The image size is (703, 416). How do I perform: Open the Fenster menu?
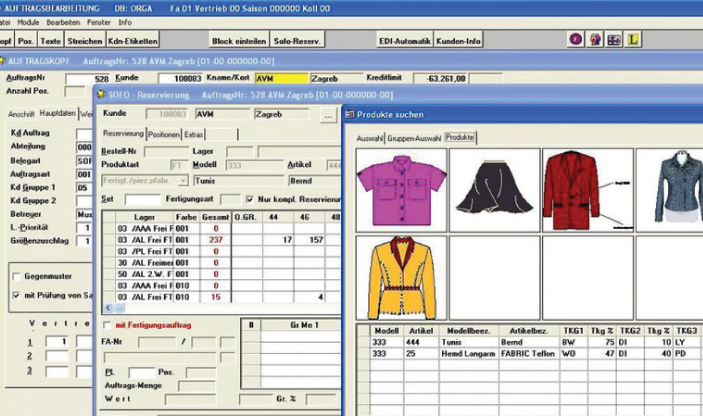click(x=99, y=22)
